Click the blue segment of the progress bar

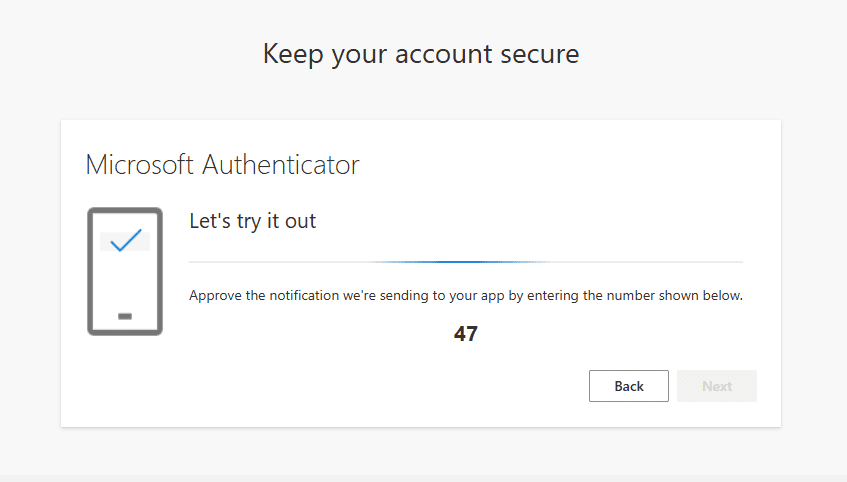[x=462, y=262]
